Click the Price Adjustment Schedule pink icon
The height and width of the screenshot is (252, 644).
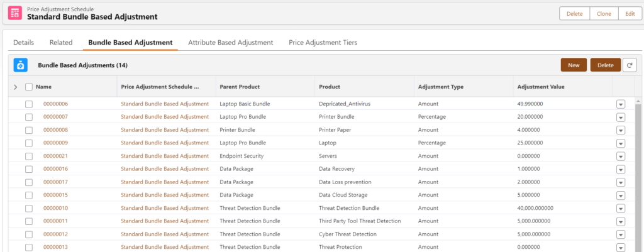(15, 13)
